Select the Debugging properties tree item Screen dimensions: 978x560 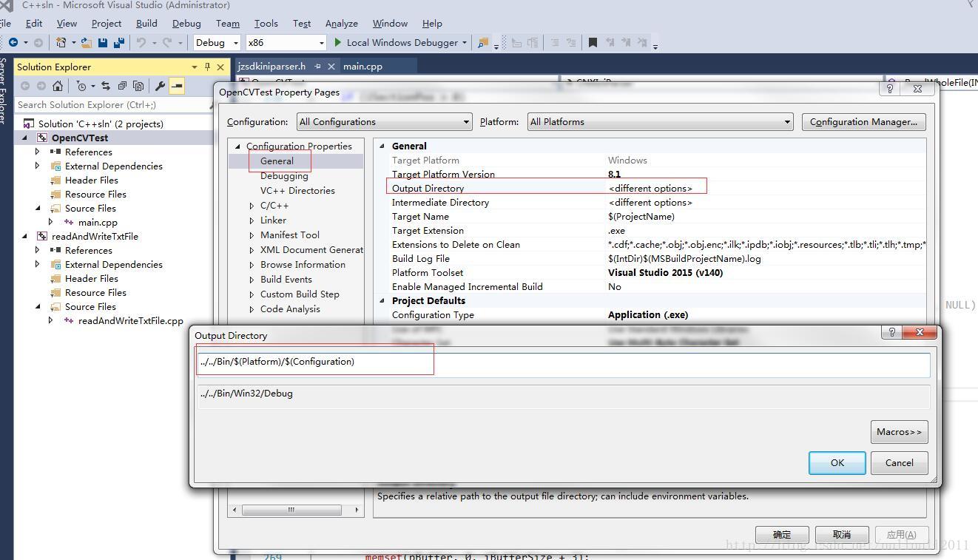point(284,176)
